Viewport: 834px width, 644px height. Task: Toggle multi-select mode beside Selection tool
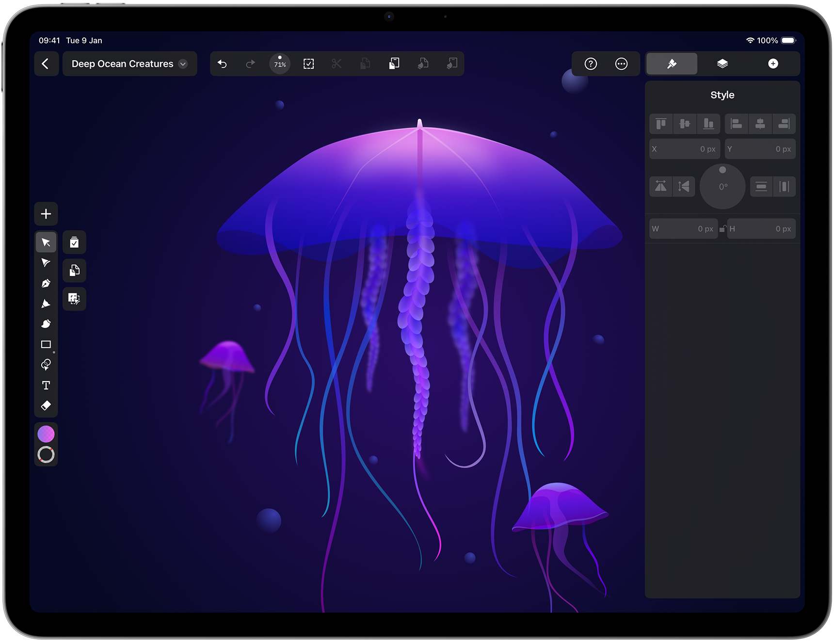[x=74, y=242]
